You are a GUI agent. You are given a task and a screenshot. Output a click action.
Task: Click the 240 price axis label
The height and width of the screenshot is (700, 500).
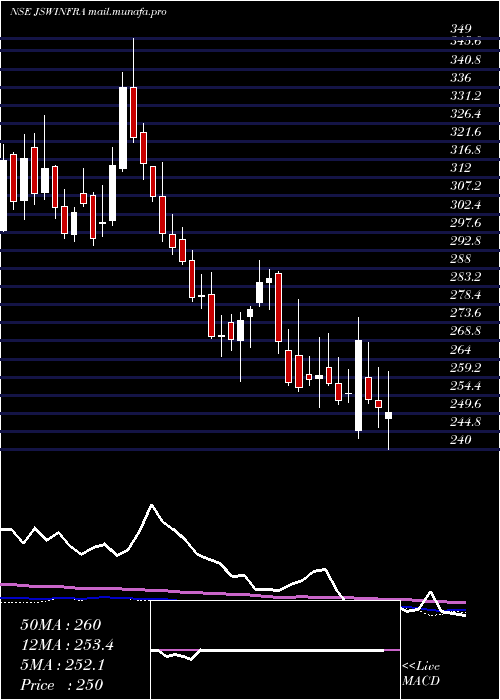[x=461, y=440]
